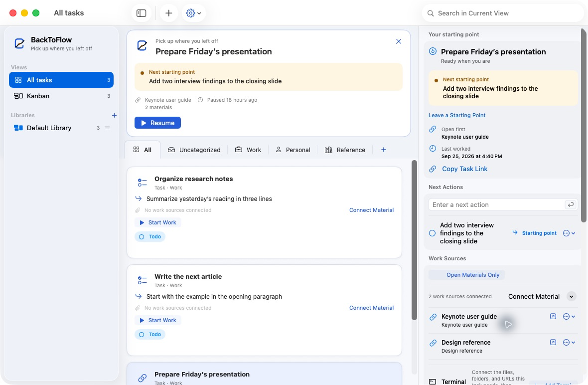Add a new library with plus icon
The image size is (588, 385).
pyautogui.click(x=115, y=115)
